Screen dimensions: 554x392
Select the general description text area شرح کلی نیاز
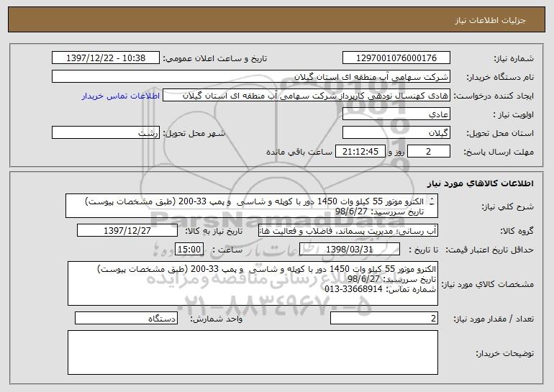pos(252,206)
